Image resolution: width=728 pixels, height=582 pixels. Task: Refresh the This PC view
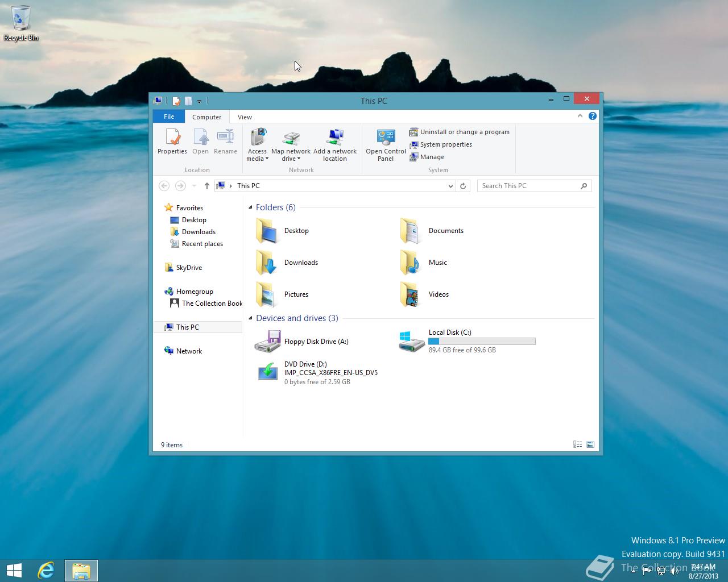point(463,186)
